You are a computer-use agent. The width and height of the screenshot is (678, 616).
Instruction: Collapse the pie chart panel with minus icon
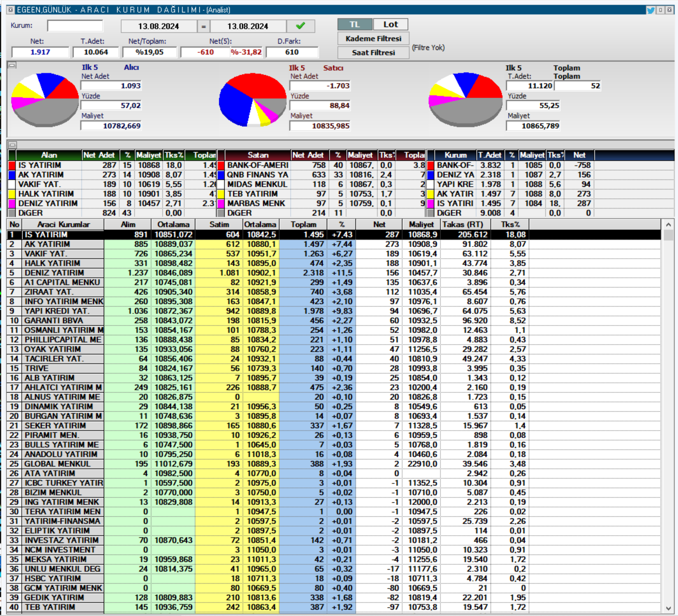[12, 65]
